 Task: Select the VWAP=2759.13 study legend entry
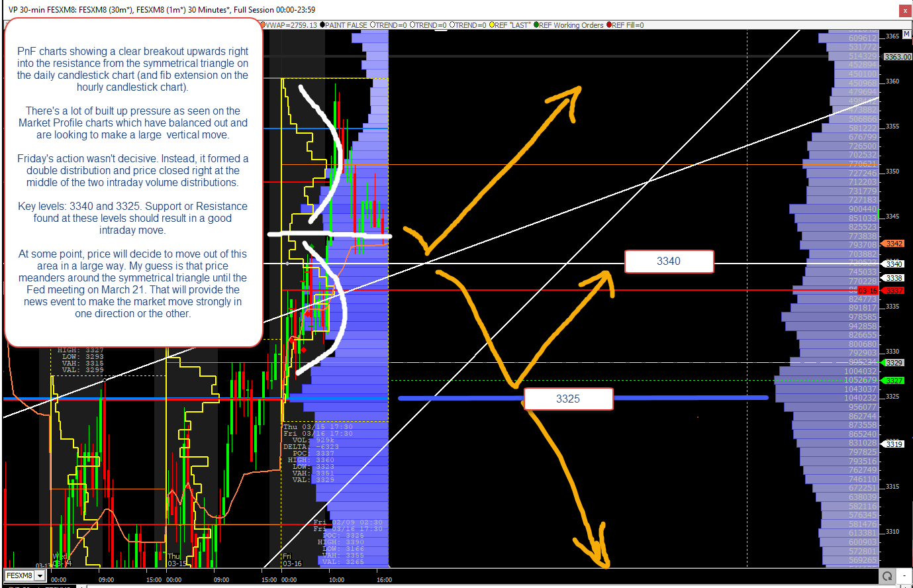point(290,25)
